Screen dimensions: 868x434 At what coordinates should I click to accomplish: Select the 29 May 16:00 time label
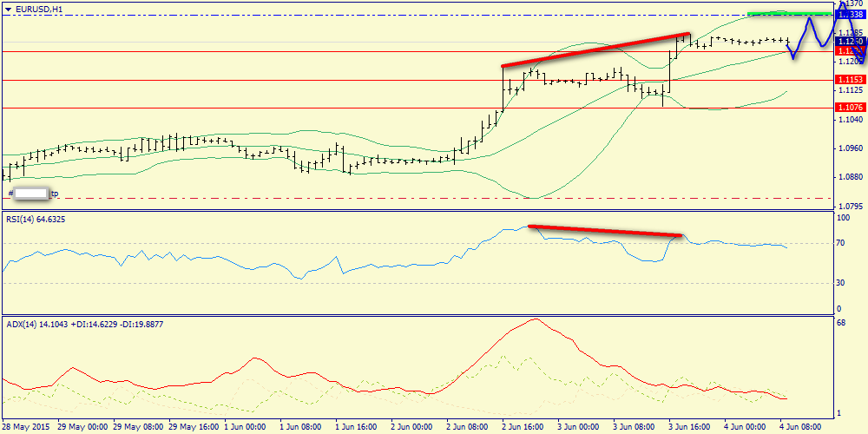193,427
